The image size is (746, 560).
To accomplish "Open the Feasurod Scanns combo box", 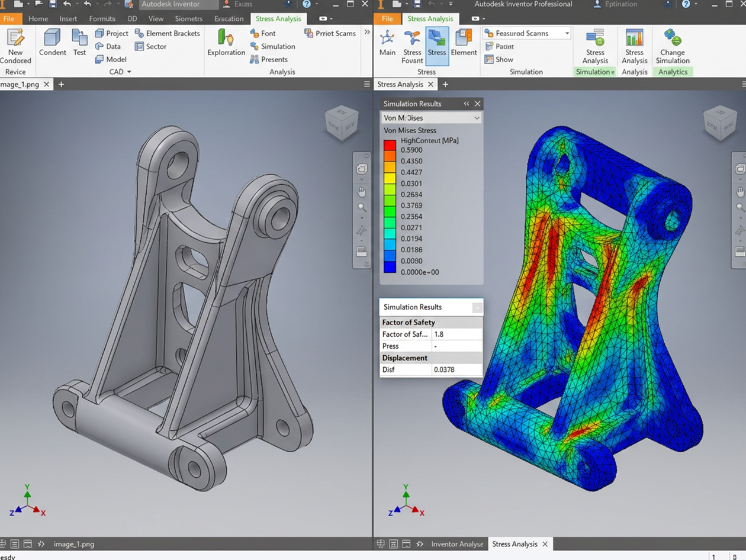I will pyautogui.click(x=527, y=33).
